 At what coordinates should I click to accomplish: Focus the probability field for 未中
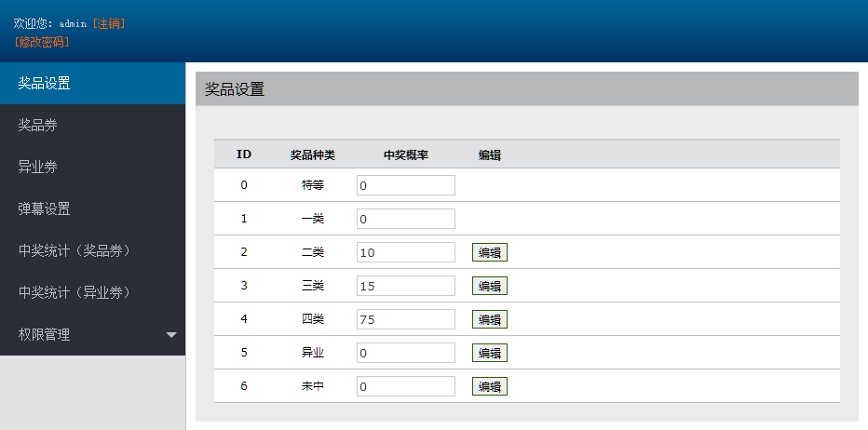pos(406,386)
